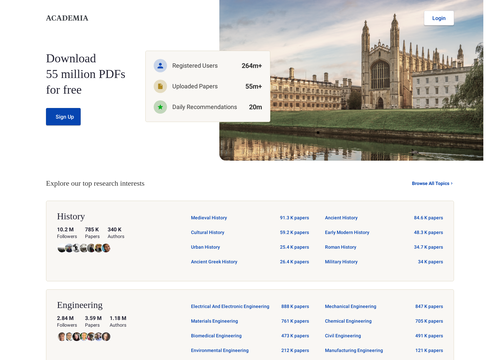Open the Materials Engineering topic
The image size is (500, 360).
pyautogui.click(x=214, y=321)
